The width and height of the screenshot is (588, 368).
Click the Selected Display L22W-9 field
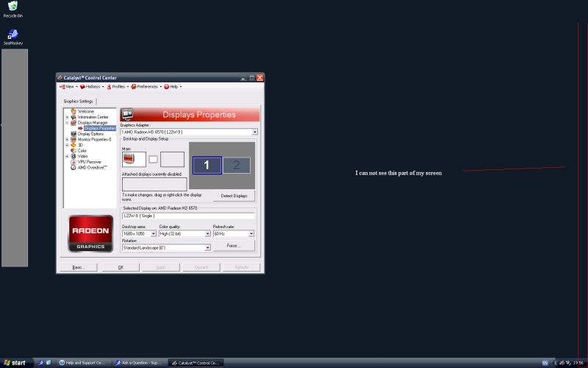point(189,216)
